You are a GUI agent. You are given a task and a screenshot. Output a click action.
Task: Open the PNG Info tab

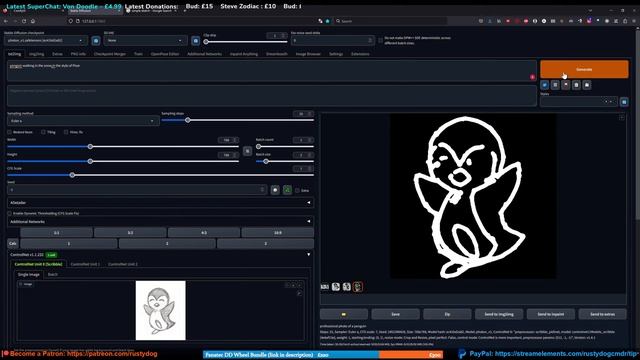pos(78,54)
